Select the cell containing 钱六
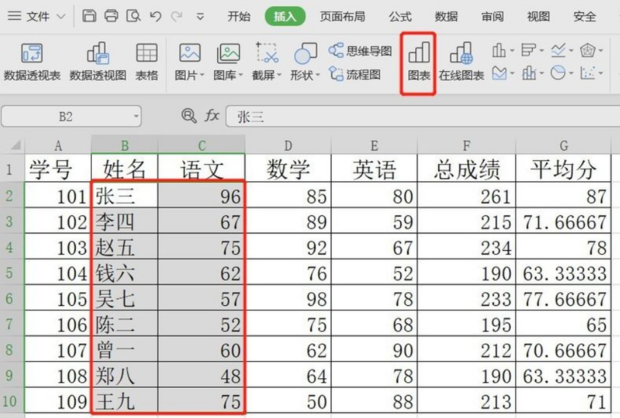 coord(124,273)
